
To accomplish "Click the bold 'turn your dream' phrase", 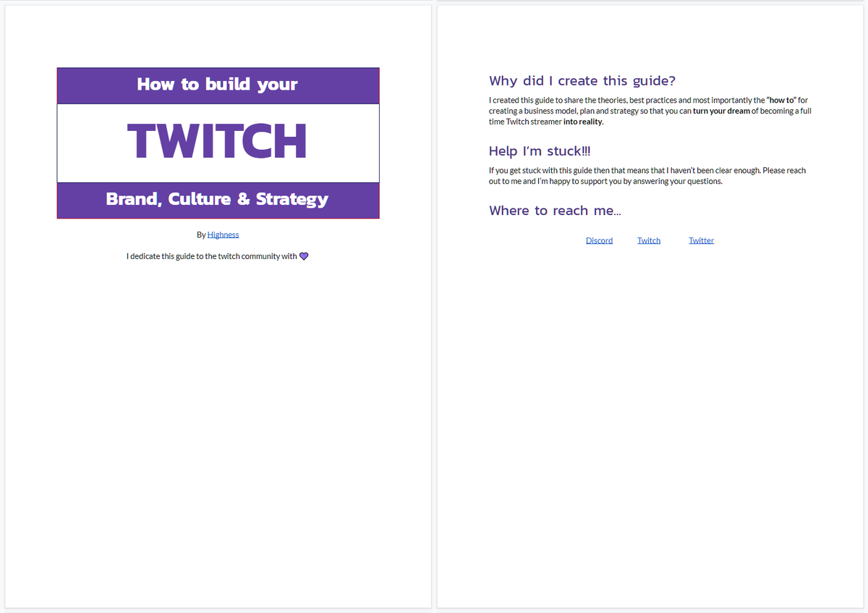I will (721, 111).
